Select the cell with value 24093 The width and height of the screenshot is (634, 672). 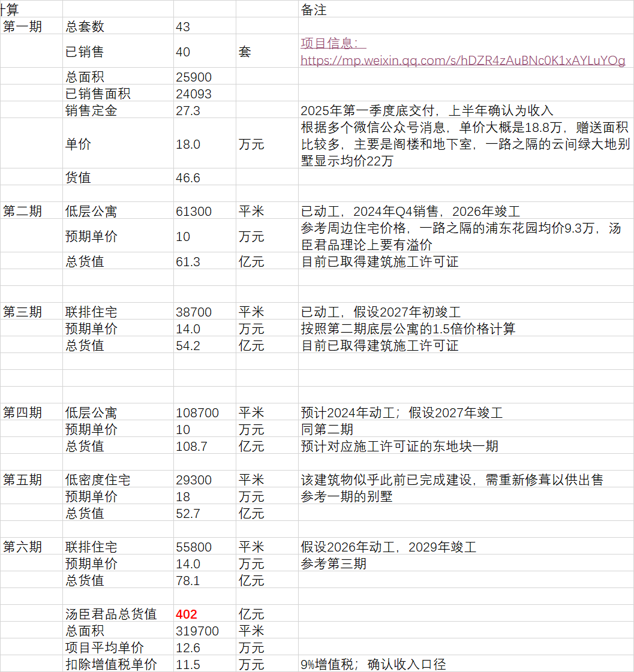pos(205,93)
